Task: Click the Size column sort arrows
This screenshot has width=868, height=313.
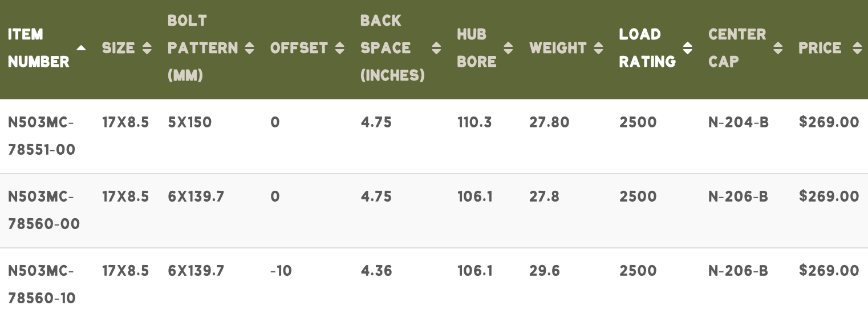Action: 147,48
